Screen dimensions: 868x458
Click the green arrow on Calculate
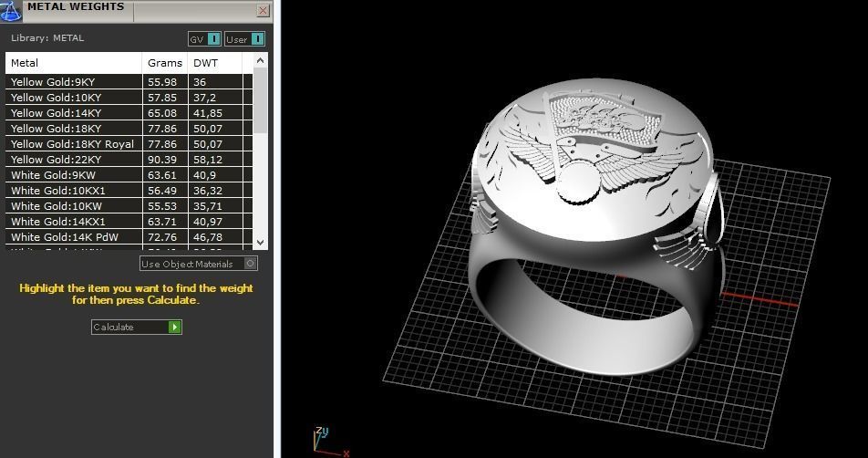[174, 327]
